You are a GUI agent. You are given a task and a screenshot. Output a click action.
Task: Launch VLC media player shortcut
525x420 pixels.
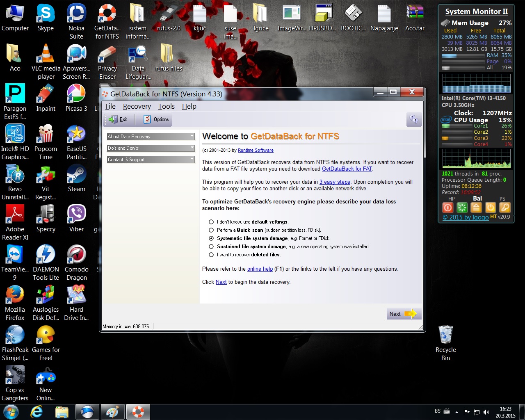click(x=46, y=58)
